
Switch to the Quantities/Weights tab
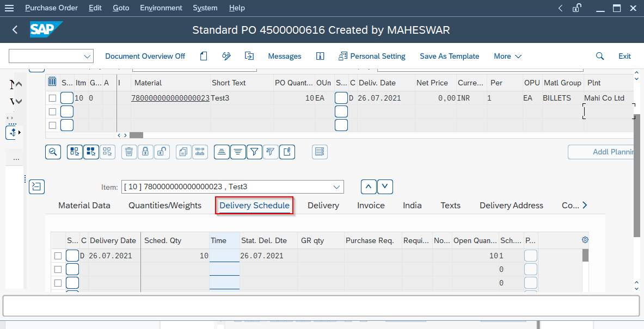(x=165, y=206)
